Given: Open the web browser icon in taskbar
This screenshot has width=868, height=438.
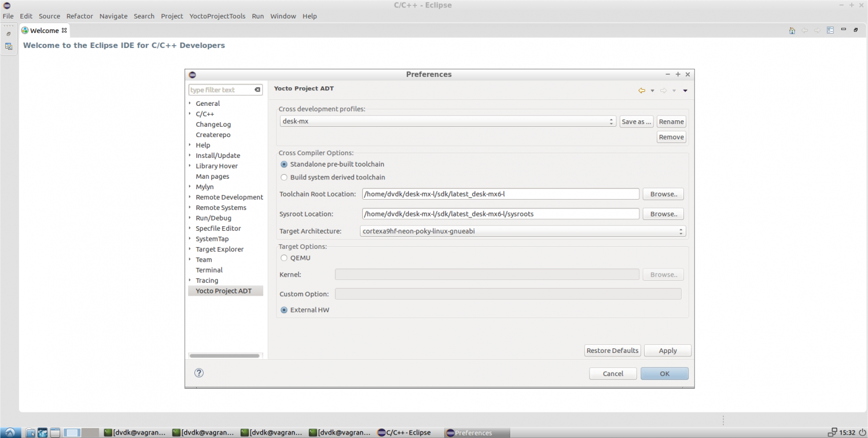Looking at the screenshot, I should coord(42,433).
